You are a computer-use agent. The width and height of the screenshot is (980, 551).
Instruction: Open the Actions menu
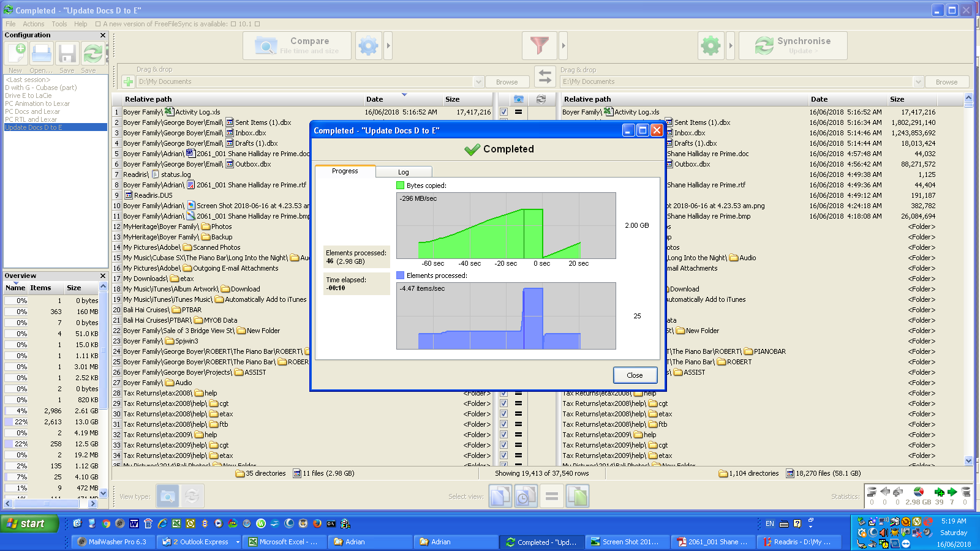click(34, 24)
